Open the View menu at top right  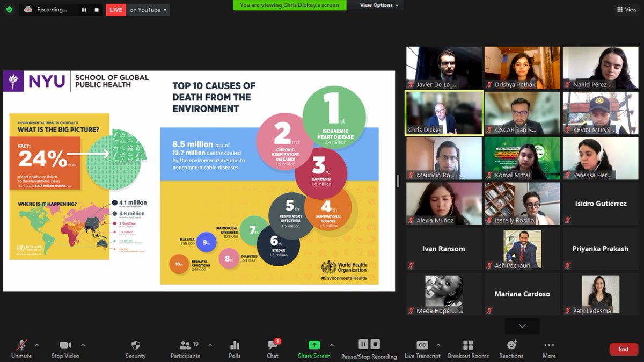coord(626,9)
